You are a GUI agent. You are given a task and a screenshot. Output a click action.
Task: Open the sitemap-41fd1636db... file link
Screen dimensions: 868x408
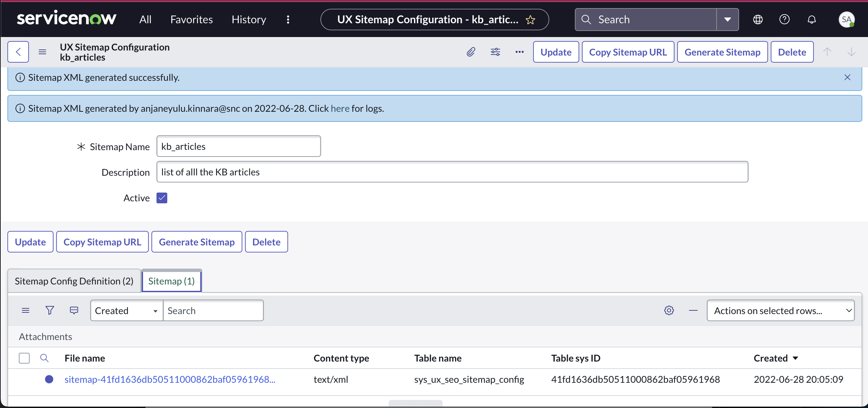170,379
